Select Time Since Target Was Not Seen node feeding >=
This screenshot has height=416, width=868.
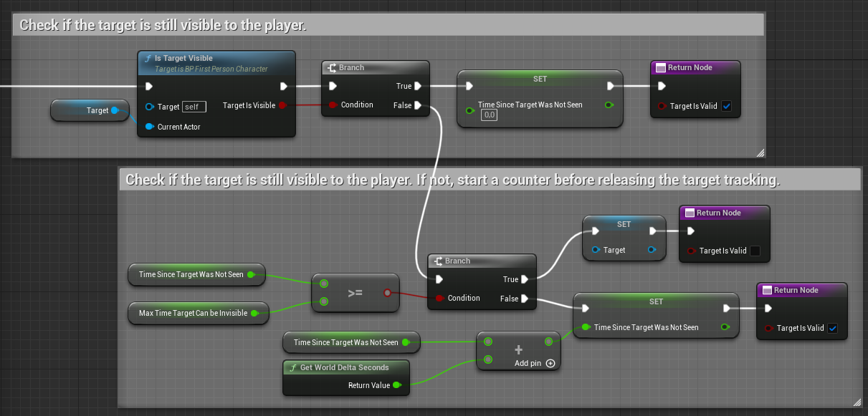pyautogui.click(x=196, y=274)
